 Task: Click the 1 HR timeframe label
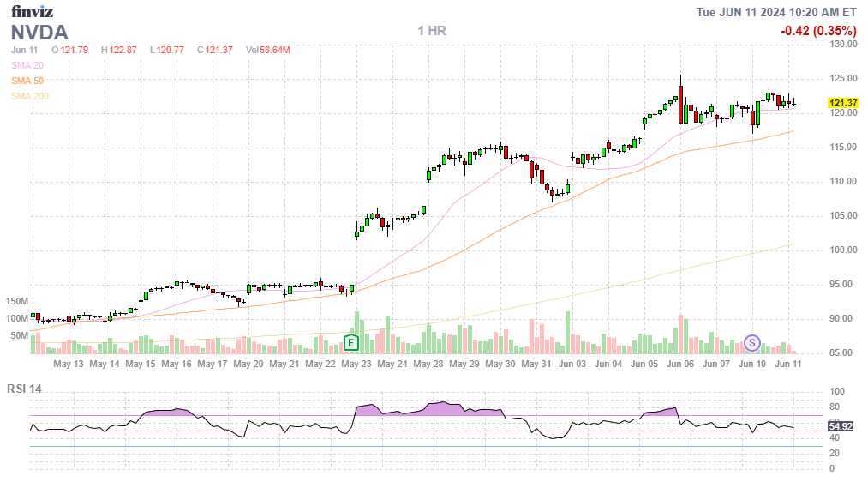[x=432, y=31]
